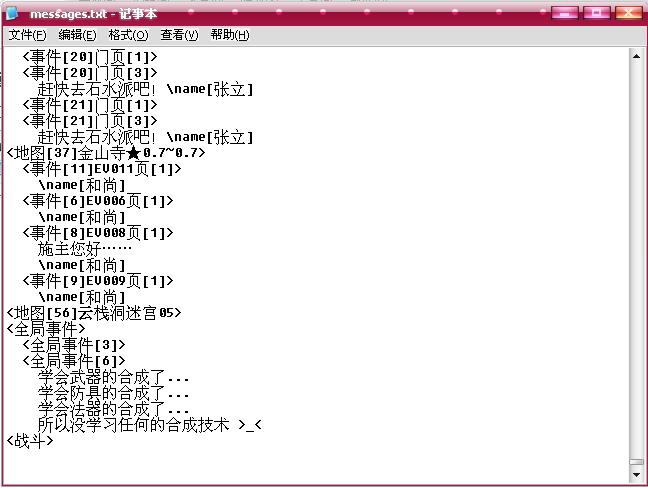This screenshot has width=648, height=489.
Task: Click the line <全局事件[6]>
Action: pos(74,361)
